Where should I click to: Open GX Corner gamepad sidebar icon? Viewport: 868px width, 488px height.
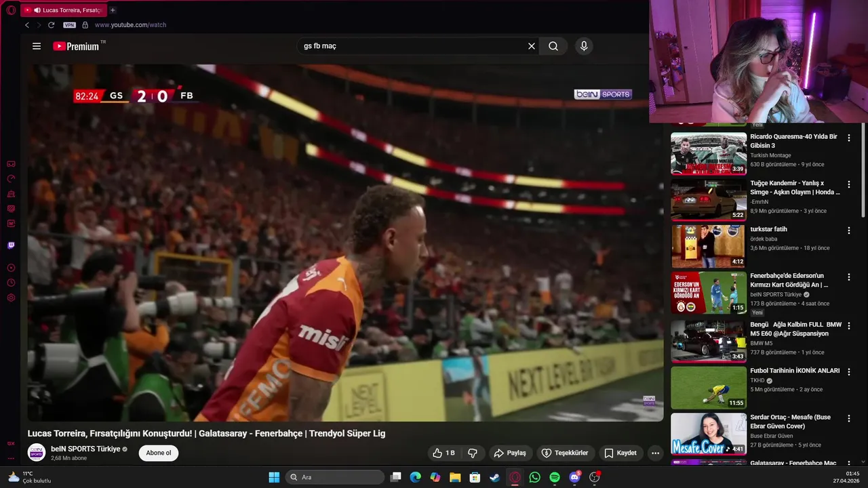click(11, 164)
